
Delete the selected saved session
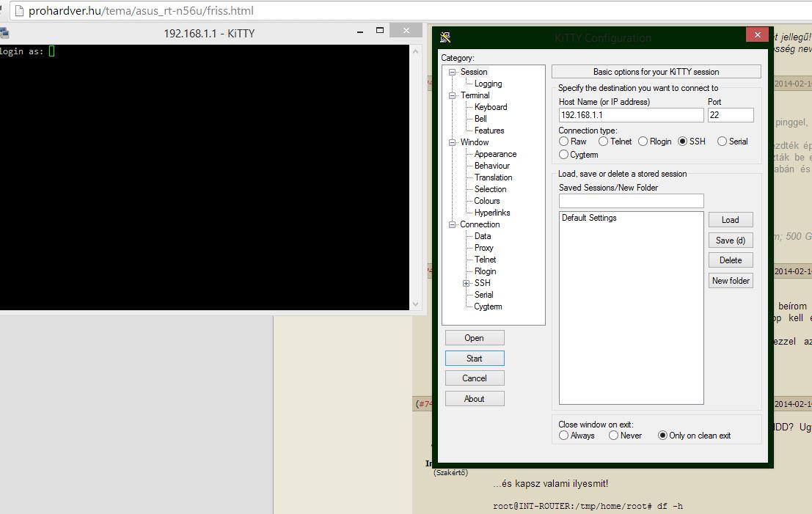point(730,260)
